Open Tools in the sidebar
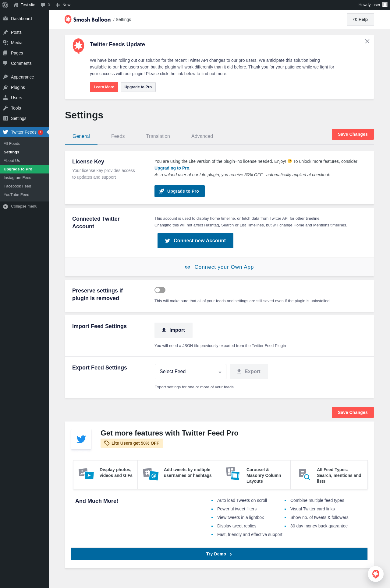Image resolution: width=390 pixels, height=588 pixels. coord(24,108)
